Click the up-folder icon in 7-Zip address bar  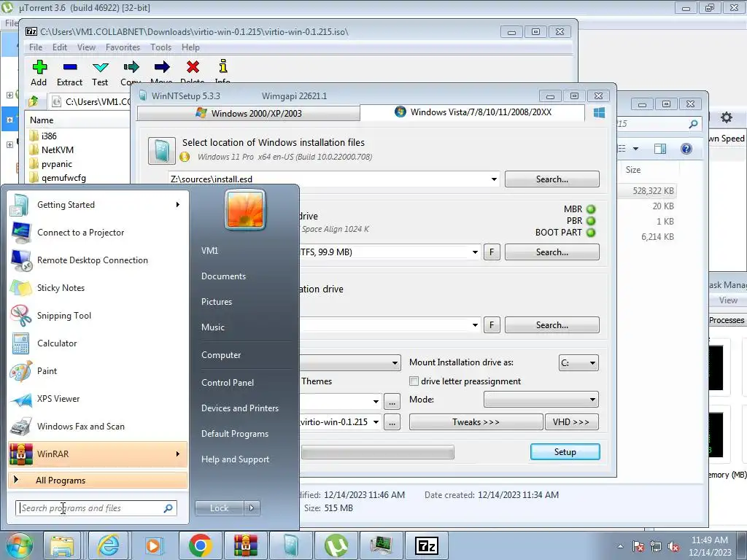[34, 101]
